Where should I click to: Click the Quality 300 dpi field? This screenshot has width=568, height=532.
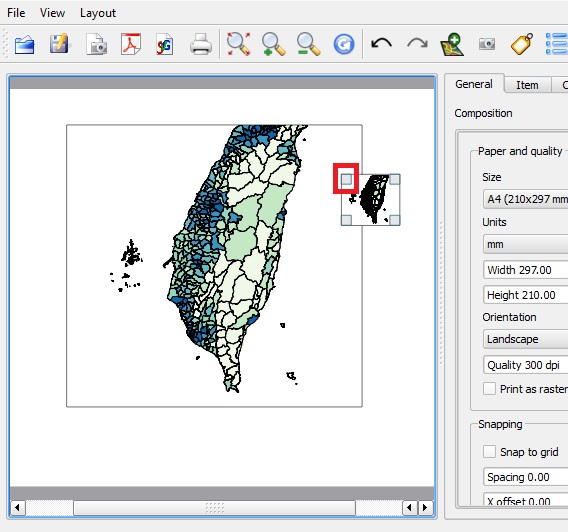click(525, 365)
